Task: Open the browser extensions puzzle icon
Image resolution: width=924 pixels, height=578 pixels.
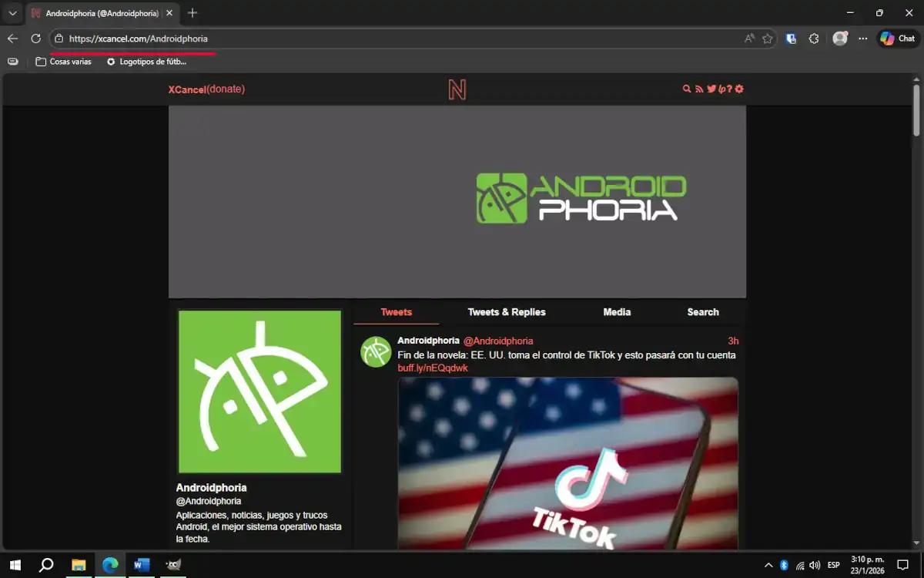Action: coord(814,39)
